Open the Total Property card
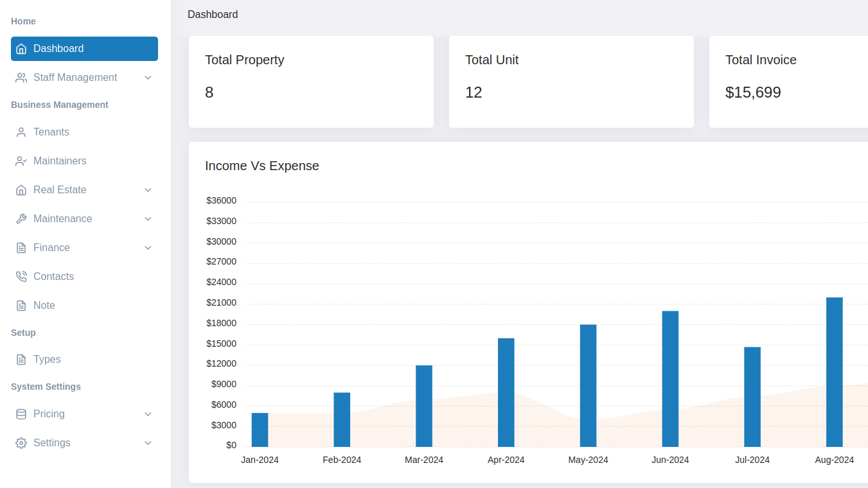 [311, 82]
